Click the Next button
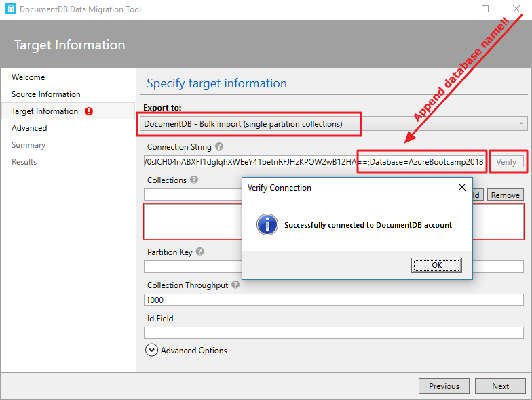 point(500,386)
